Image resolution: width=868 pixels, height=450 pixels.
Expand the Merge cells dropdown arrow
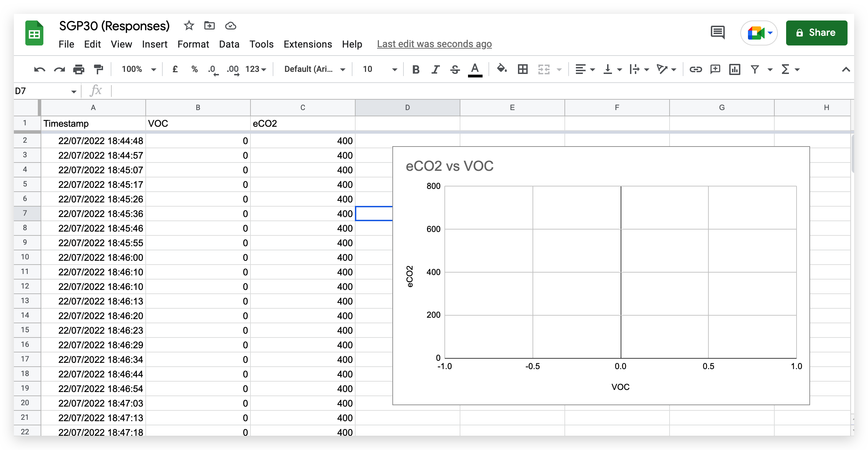(559, 70)
